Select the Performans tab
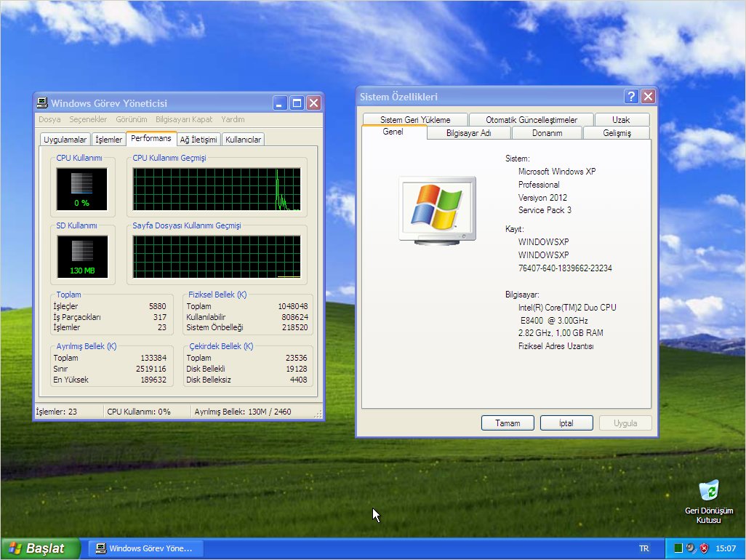The height and width of the screenshot is (560, 746). [x=151, y=138]
